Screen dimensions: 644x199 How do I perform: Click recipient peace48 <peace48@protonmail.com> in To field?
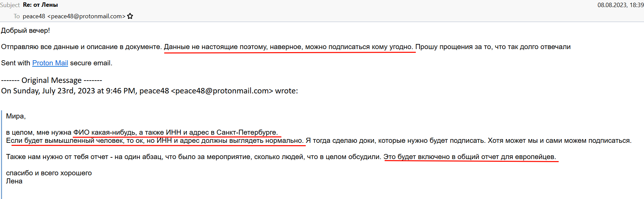[x=74, y=16]
